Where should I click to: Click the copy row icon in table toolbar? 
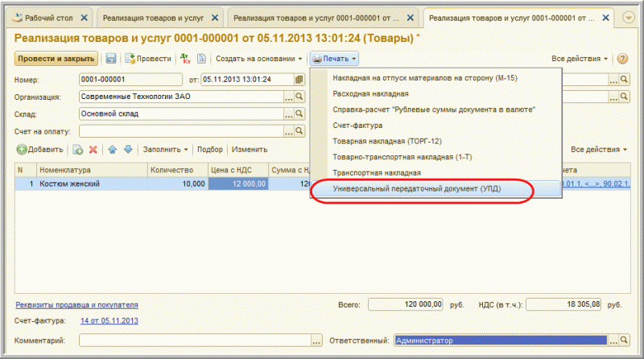77,150
